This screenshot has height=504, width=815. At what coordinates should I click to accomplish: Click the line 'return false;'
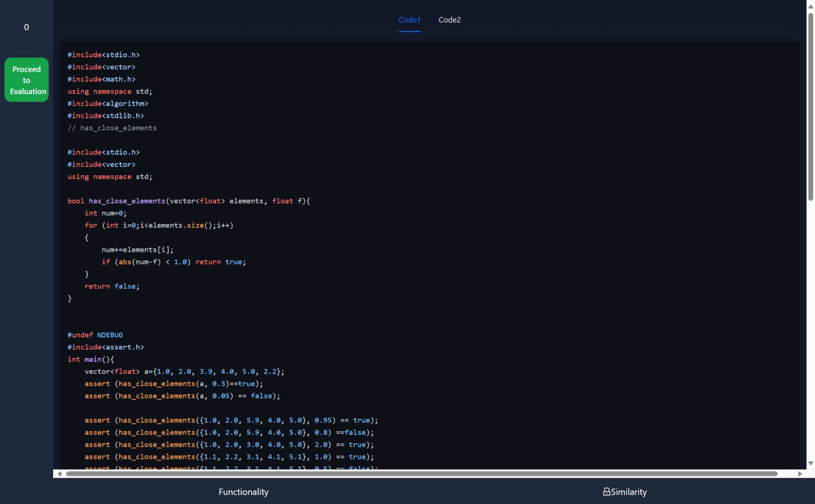click(112, 286)
